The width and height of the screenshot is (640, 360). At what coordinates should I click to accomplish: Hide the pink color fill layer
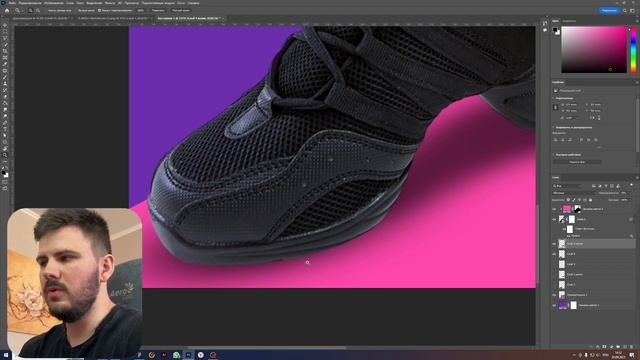point(554,209)
